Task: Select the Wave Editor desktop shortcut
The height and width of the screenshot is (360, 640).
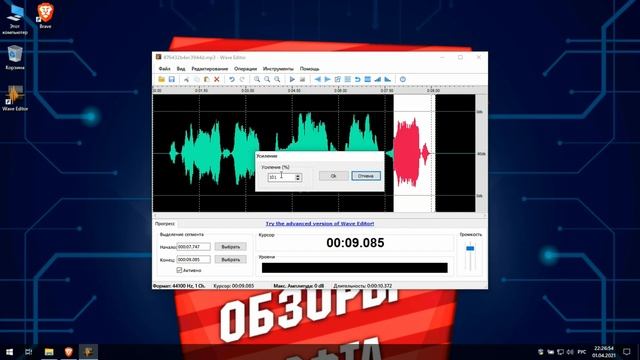Action: pyautogui.click(x=15, y=98)
